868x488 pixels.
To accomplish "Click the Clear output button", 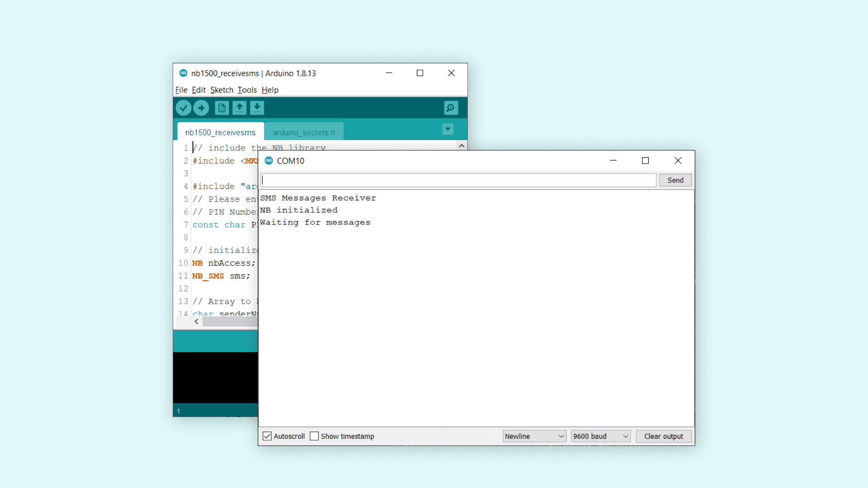I will (663, 436).
